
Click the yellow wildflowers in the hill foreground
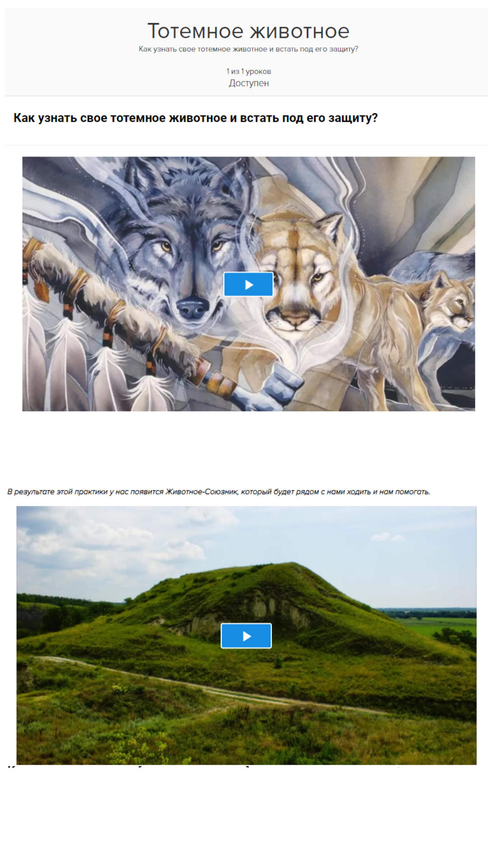point(136,746)
